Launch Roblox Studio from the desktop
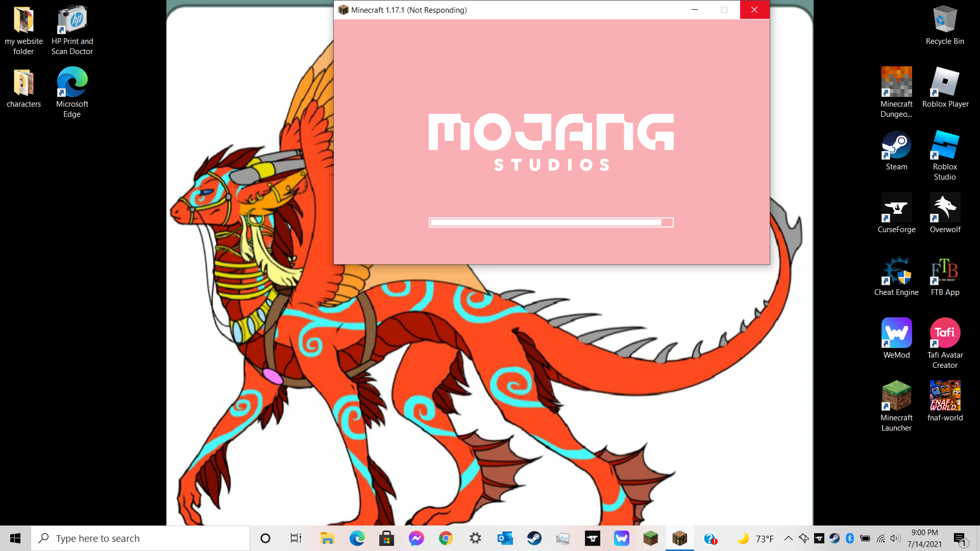 (x=945, y=146)
